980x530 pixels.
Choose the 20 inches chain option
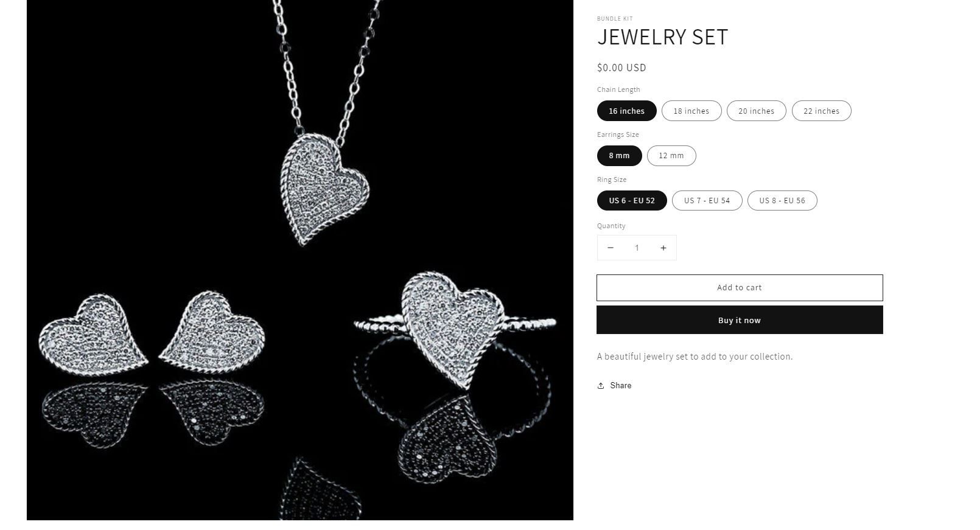[x=757, y=111]
